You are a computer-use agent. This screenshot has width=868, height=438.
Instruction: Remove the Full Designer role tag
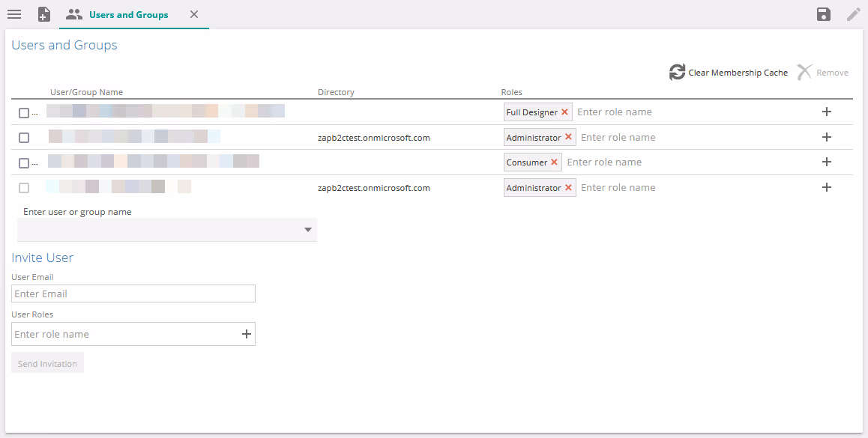[x=565, y=112]
